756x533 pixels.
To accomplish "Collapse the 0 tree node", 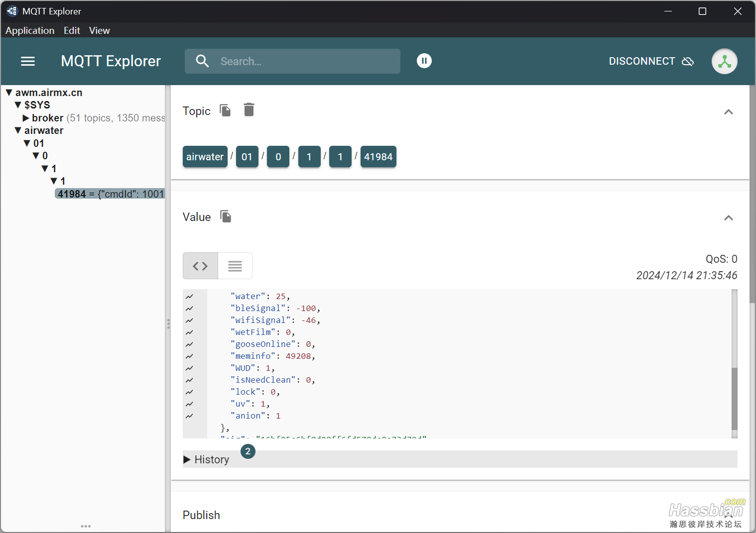I will click(x=36, y=156).
